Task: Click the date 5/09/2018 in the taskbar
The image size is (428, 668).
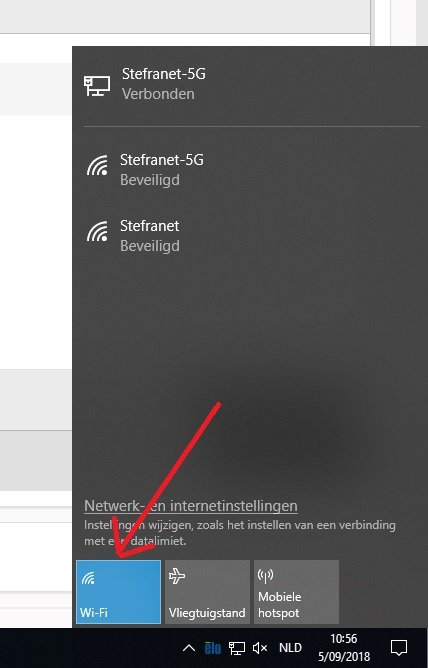Action: (344, 656)
